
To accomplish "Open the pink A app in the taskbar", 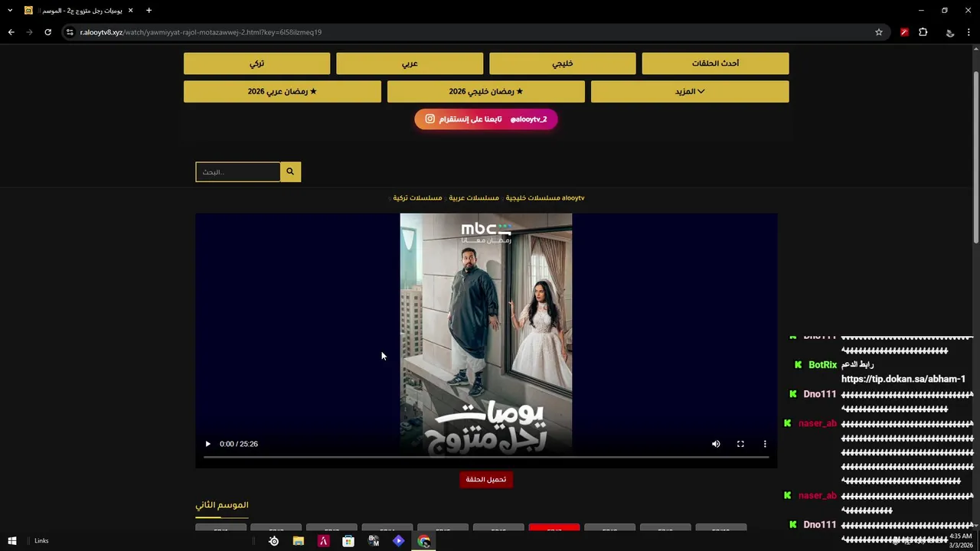I will coord(323,541).
